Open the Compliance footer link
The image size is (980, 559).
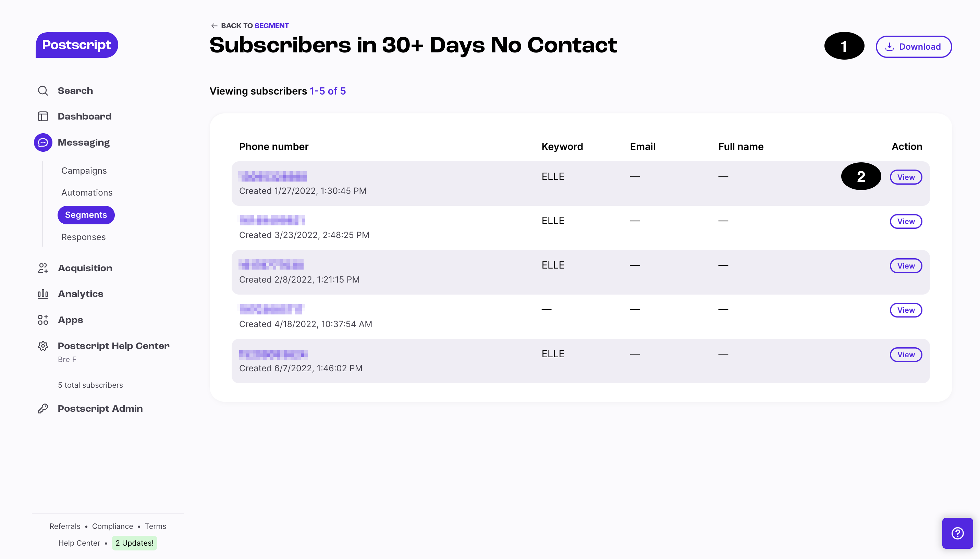click(112, 526)
